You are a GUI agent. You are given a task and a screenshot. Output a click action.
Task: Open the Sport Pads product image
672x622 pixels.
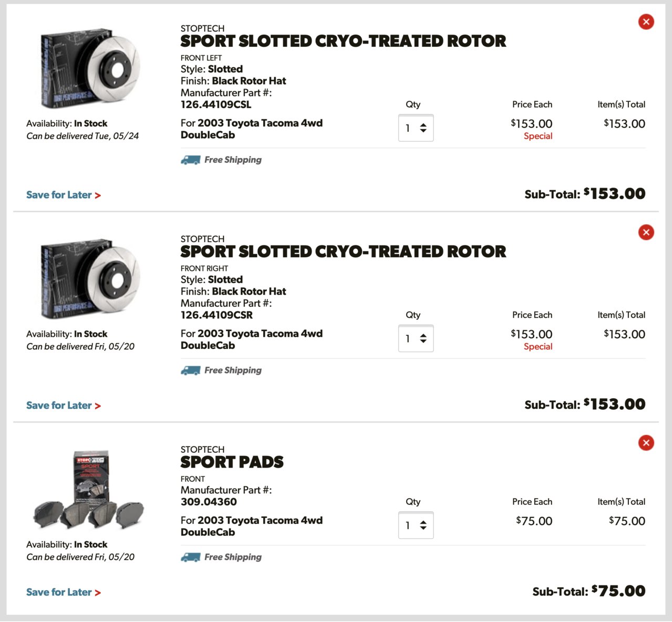(x=89, y=490)
